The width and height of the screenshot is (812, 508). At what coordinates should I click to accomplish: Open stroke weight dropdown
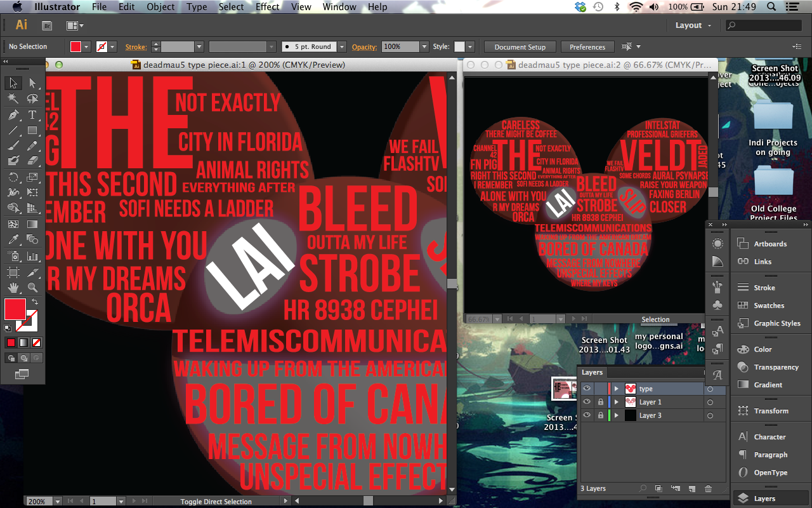click(199, 47)
